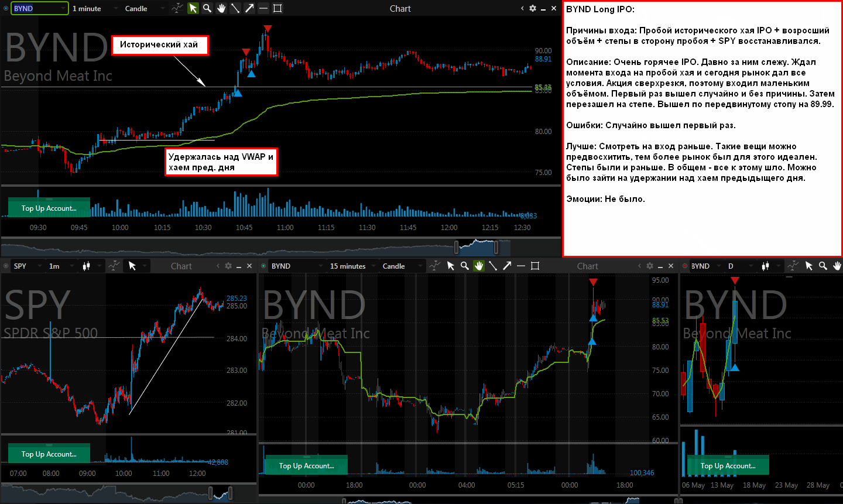
Task: Select the pointer tool in BYND daily chart
Action: (x=808, y=266)
